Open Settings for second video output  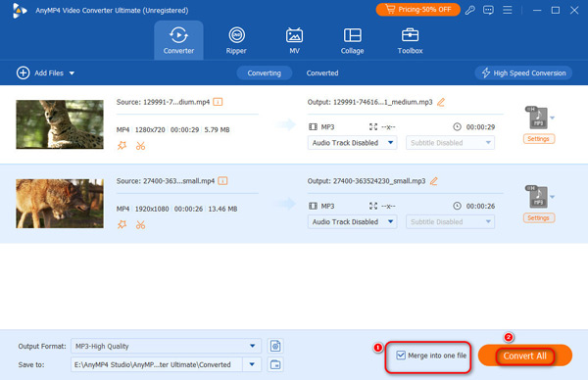[x=538, y=217]
